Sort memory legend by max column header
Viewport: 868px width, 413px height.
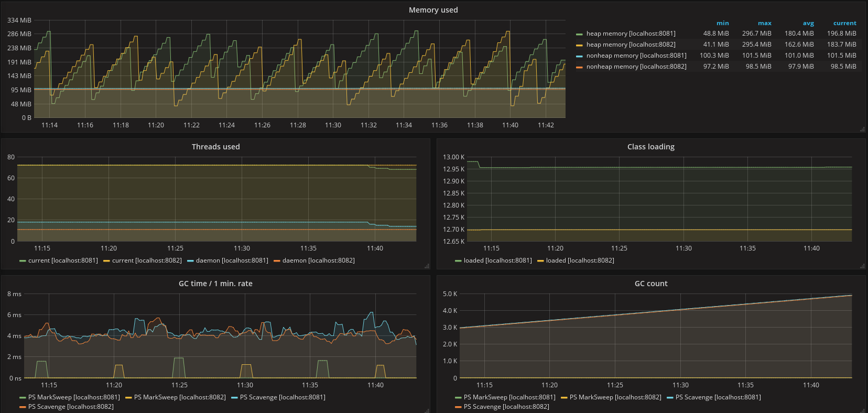pos(764,23)
